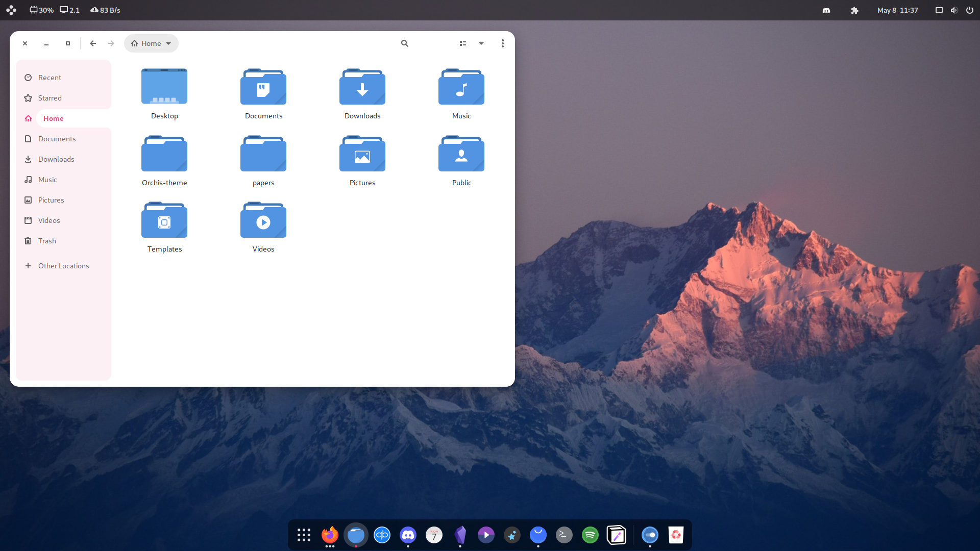
Task: Launch Spotify from the dock
Action: coord(590,535)
